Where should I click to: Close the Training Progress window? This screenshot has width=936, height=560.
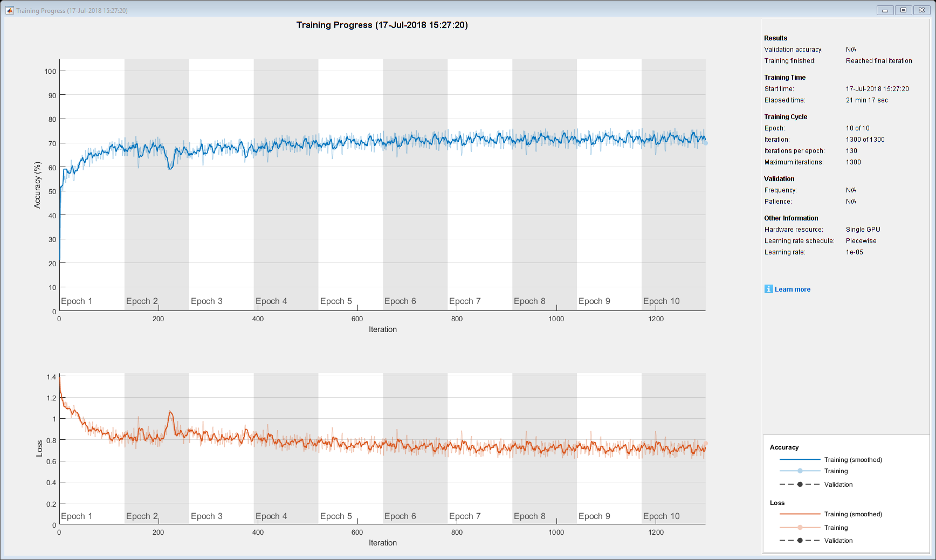coord(921,10)
